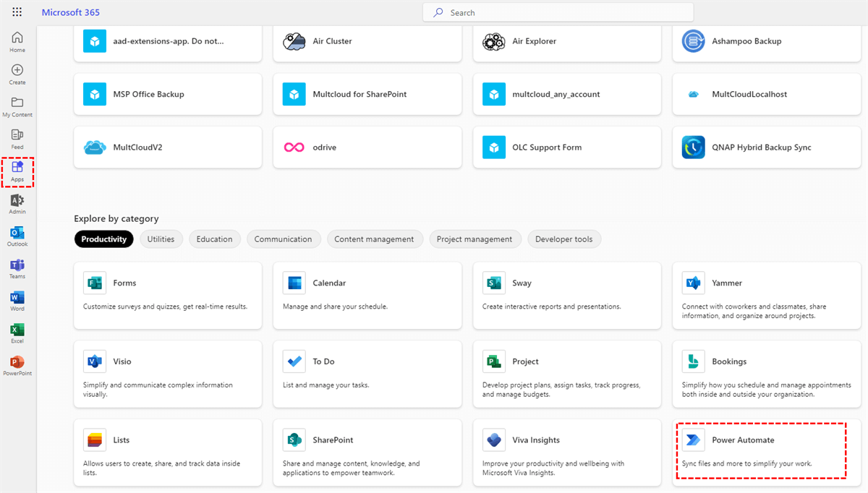This screenshot has height=493, width=868.
Task: Click the Search input field
Action: click(x=558, y=12)
